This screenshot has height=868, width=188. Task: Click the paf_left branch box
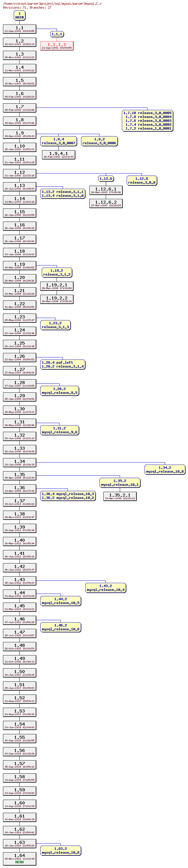[x=63, y=365]
